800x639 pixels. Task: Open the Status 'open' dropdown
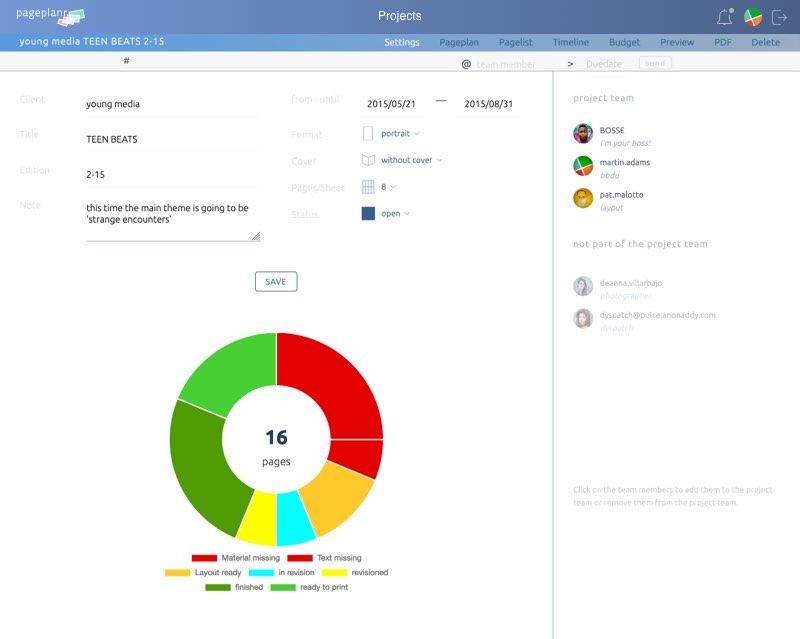[395, 213]
